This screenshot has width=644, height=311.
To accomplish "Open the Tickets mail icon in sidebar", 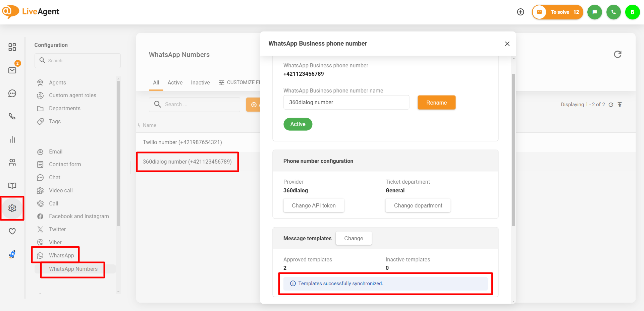I will [12, 70].
